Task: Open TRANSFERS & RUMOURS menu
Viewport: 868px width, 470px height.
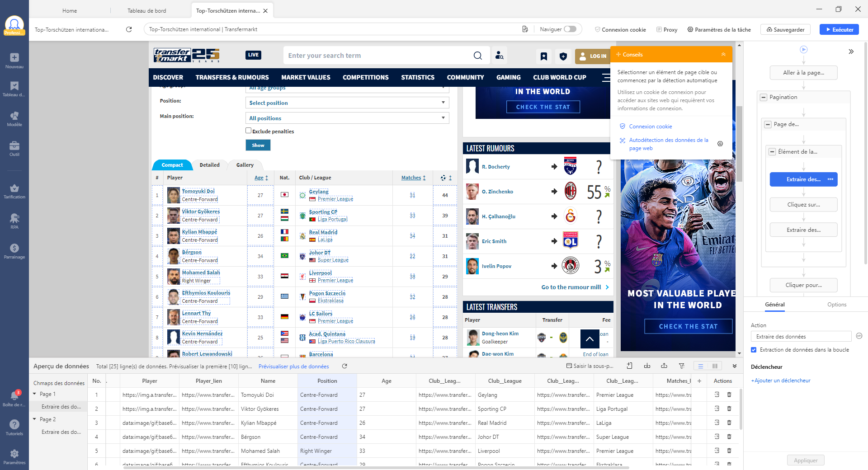Action: point(232,77)
